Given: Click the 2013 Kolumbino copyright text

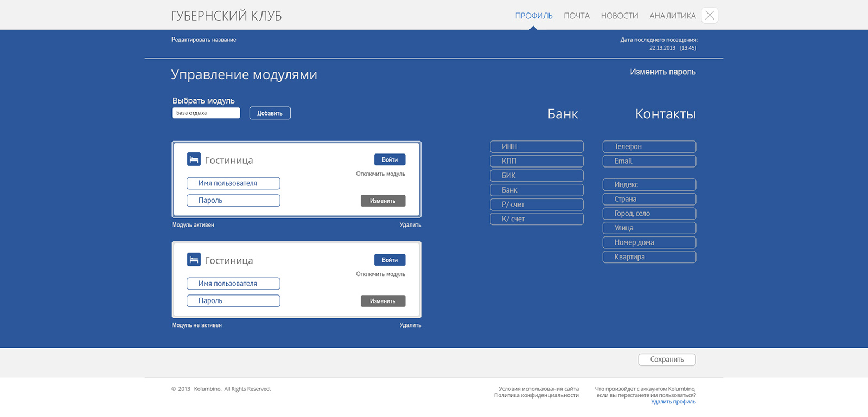Looking at the screenshot, I should pos(221,389).
